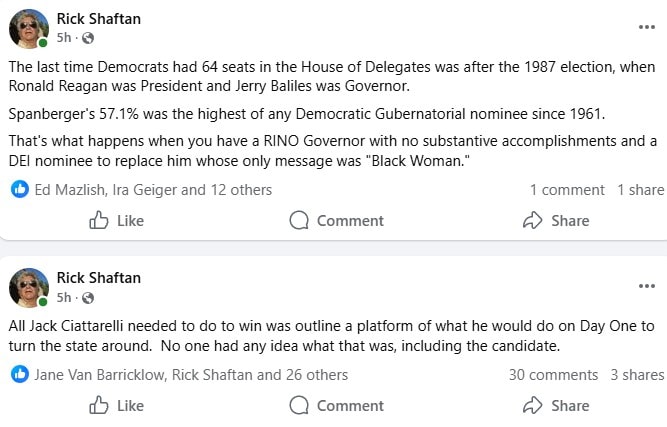Click the public globe icon on second post

pyautogui.click(x=88, y=297)
